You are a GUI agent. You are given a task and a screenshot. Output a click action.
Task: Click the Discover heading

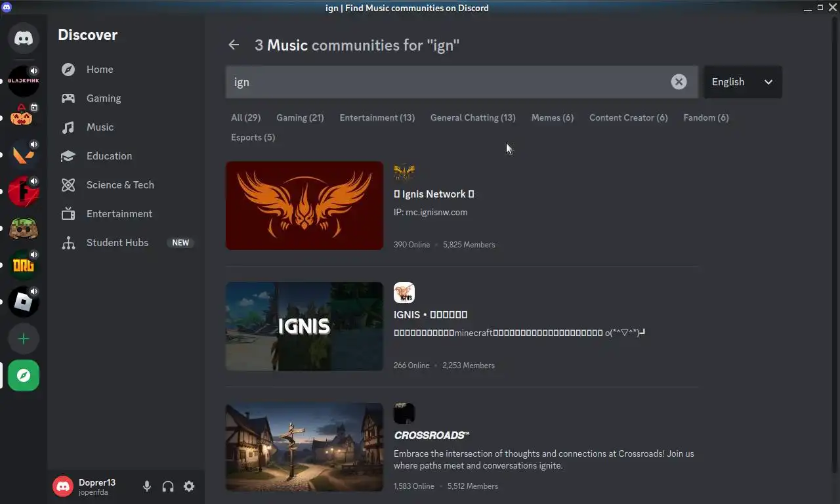click(x=87, y=35)
